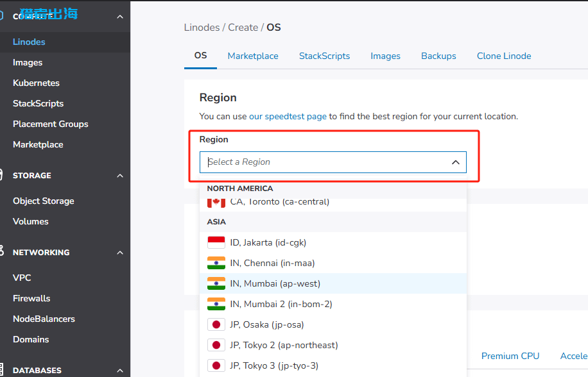
Task: Select IN, Chennai (in-maa) region
Action: click(x=333, y=263)
